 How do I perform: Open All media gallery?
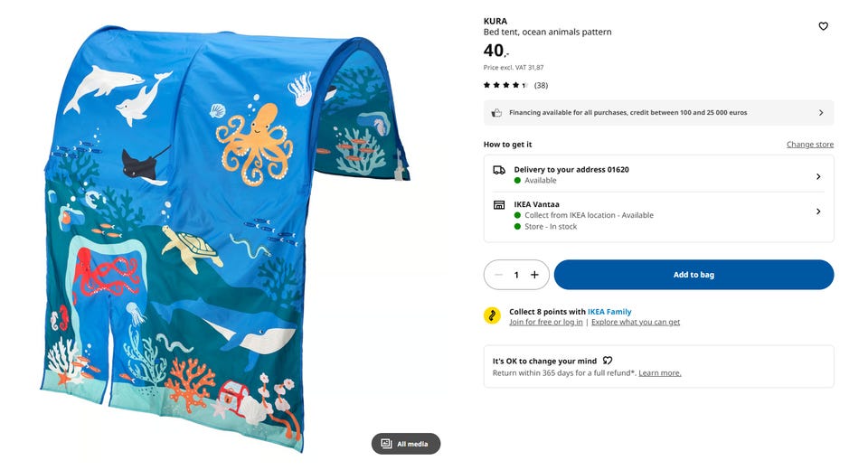(406, 444)
